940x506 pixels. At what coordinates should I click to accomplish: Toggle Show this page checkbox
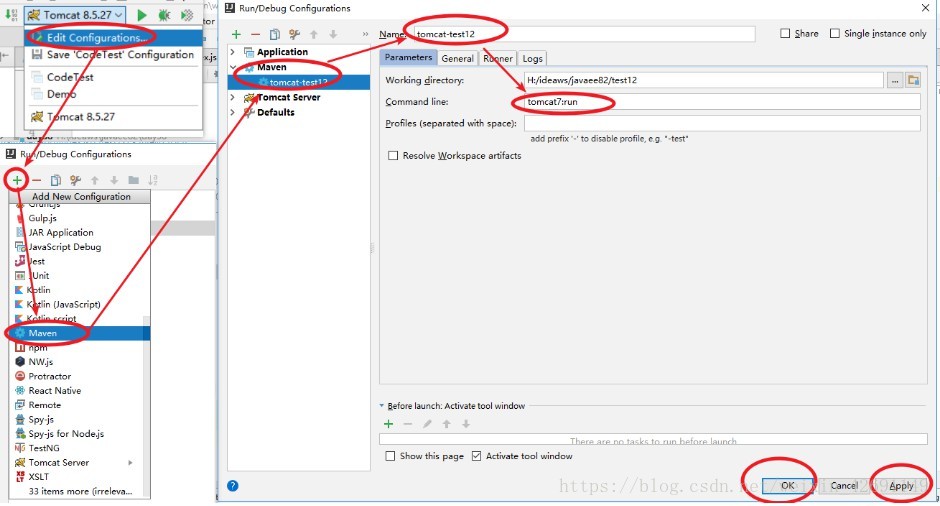[x=390, y=456]
